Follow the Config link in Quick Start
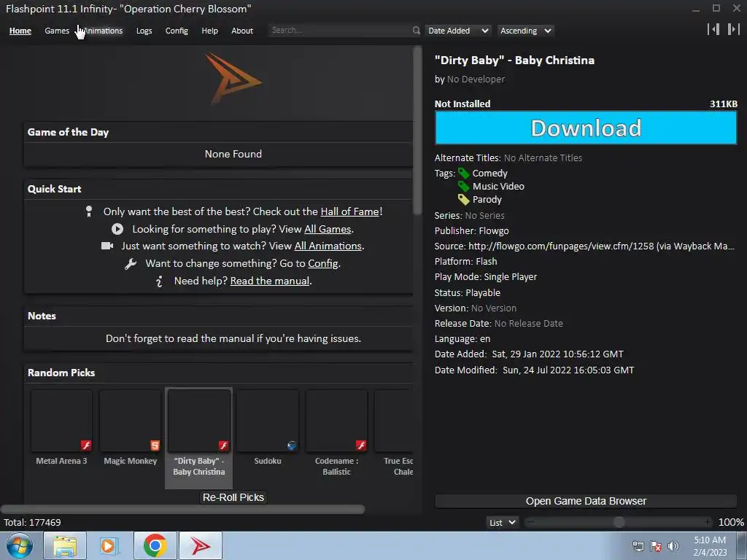Image resolution: width=747 pixels, height=560 pixels. 323,263
